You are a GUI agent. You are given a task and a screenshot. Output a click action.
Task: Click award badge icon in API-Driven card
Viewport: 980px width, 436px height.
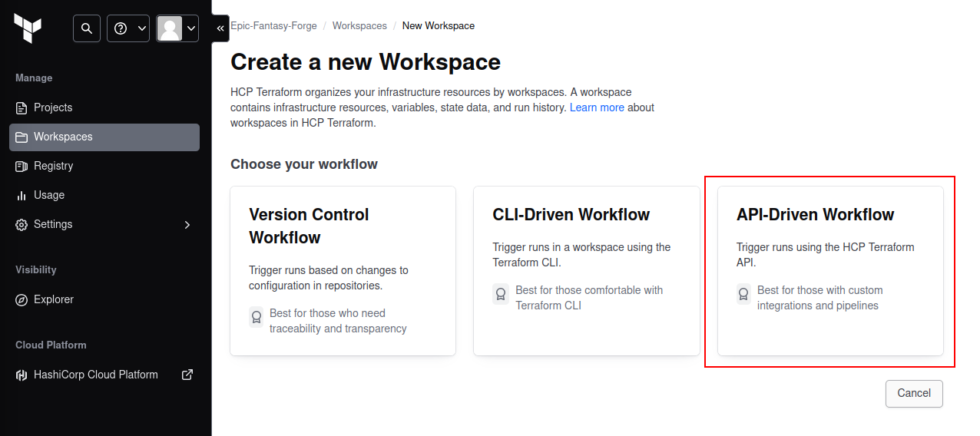pos(744,294)
